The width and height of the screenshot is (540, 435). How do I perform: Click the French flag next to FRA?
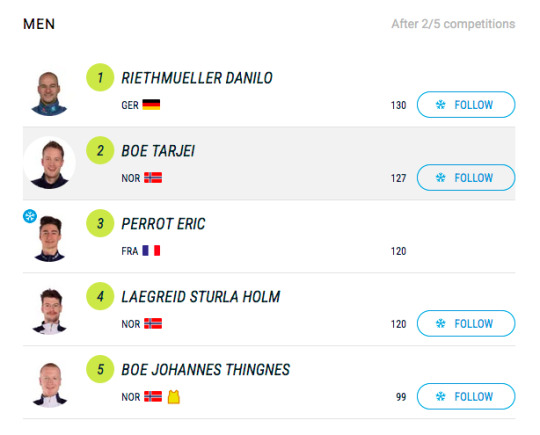[151, 250]
